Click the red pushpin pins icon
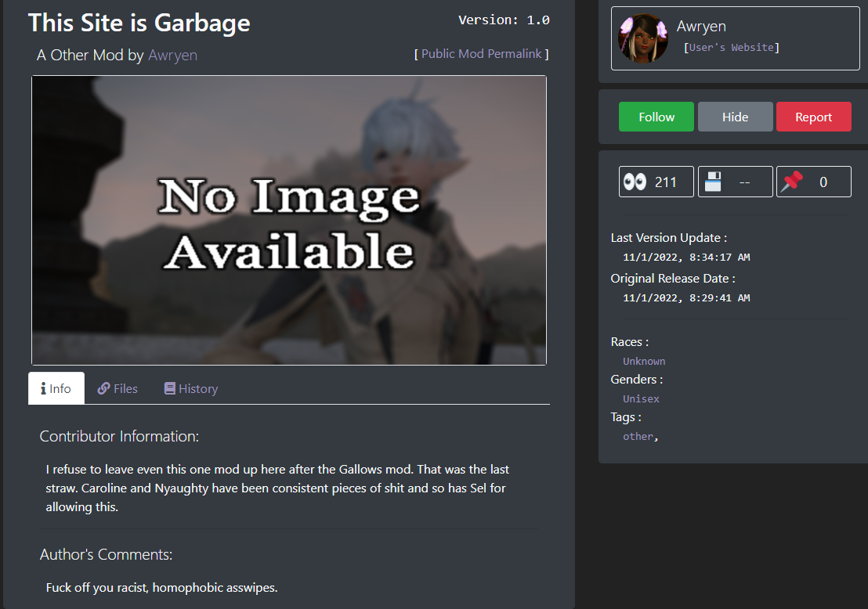This screenshot has height=609, width=868. coord(791,182)
